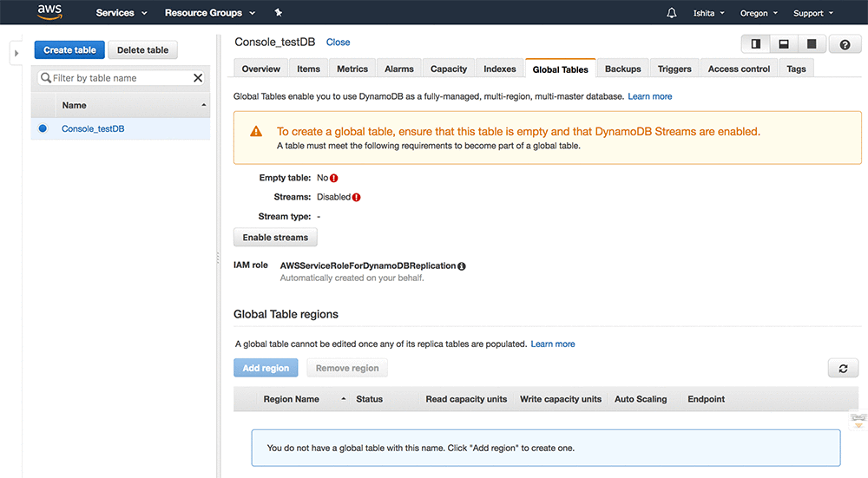
Task: Expand the left navigation sidebar arrow
Action: point(16,53)
